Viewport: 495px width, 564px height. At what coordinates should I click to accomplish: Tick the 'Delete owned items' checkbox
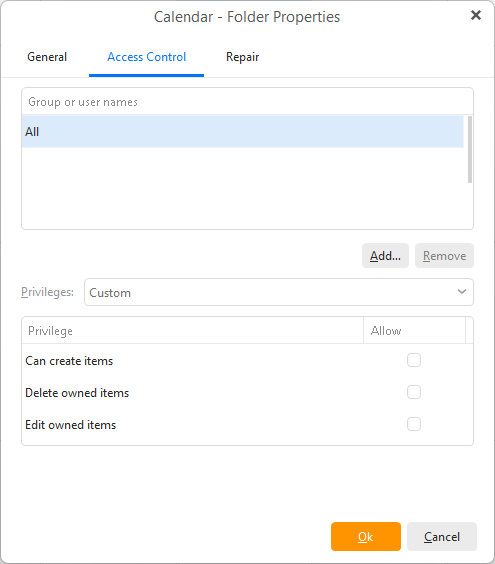(x=414, y=392)
